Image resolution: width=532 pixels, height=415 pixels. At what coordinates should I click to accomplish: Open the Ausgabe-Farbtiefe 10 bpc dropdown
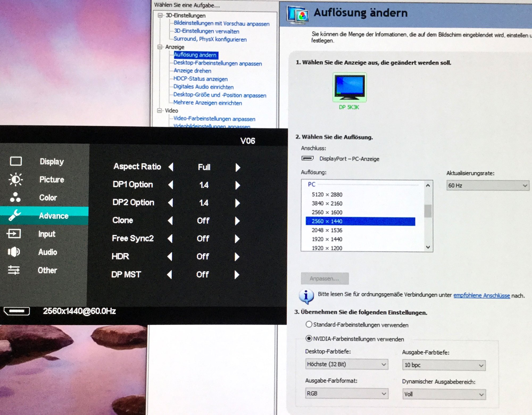(443, 365)
